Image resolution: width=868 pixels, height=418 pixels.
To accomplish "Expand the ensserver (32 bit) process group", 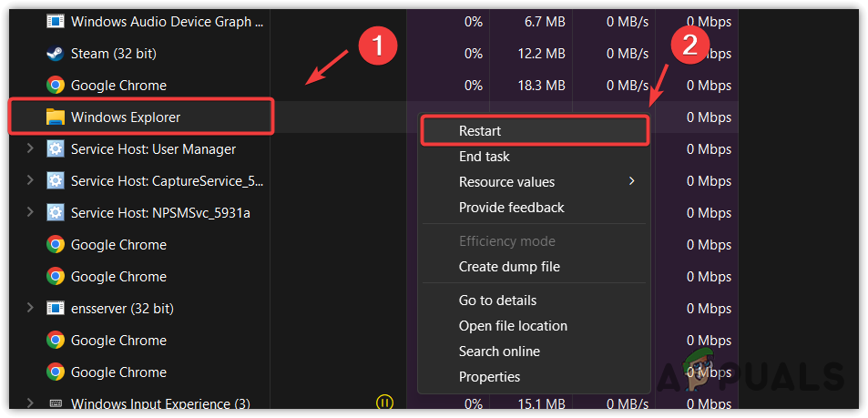I will (30, 309).
